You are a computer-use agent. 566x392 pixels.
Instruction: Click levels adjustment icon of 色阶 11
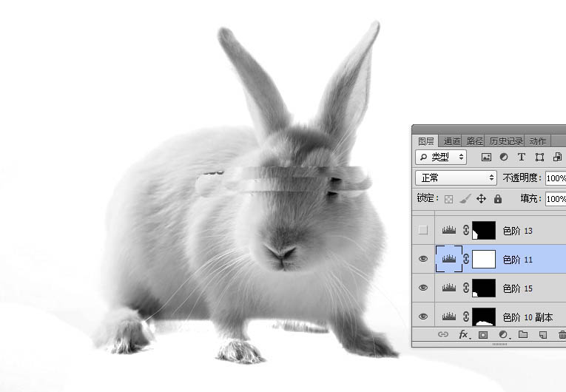pos(449,259)
